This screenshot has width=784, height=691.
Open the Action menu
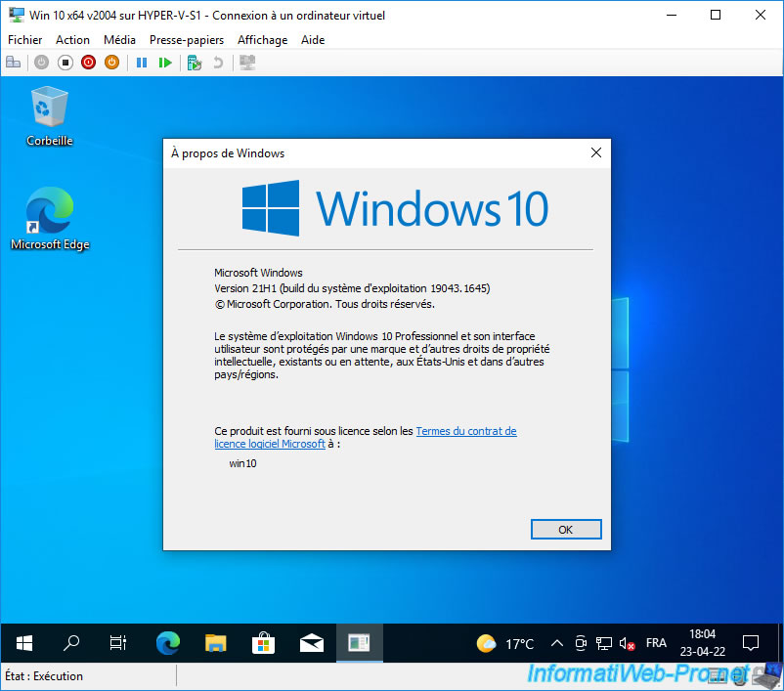click(72, 40)
